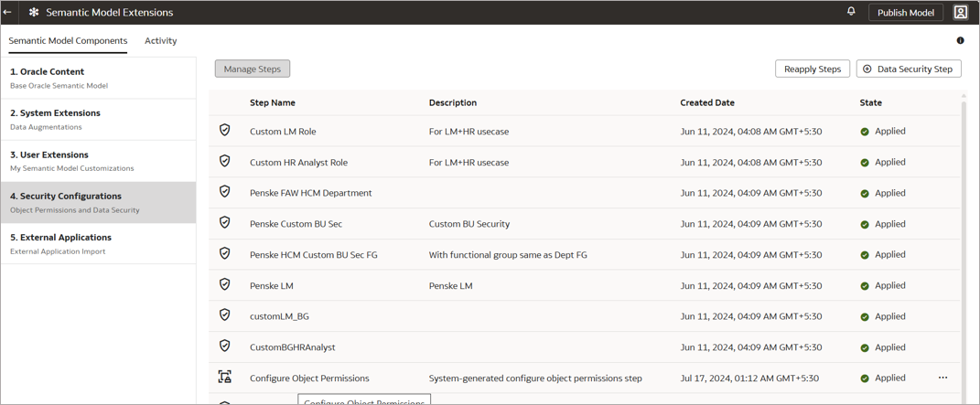Click 'Penske LM' in the Description column
This screenshot has width=980, height=405.
[450, 286]
